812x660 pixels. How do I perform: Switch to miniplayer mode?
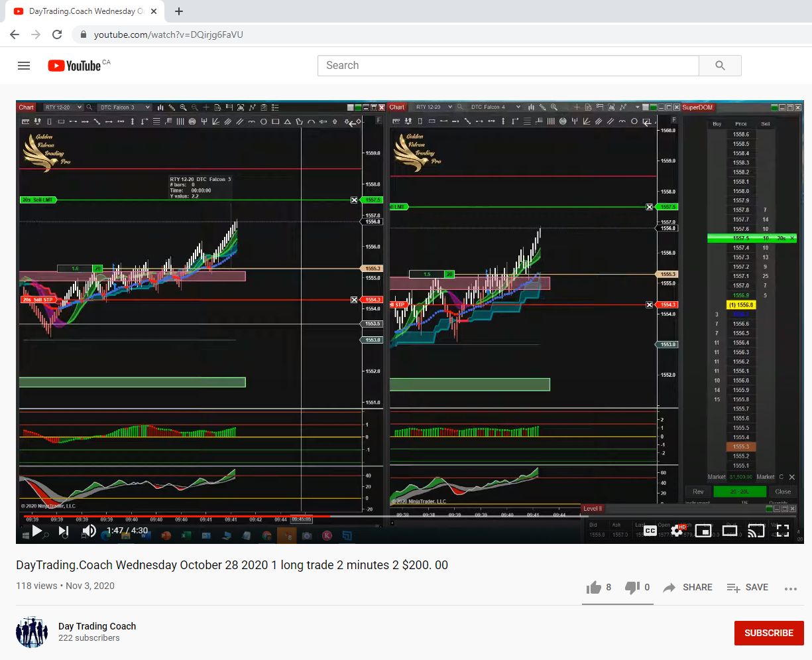coord(703,531)
